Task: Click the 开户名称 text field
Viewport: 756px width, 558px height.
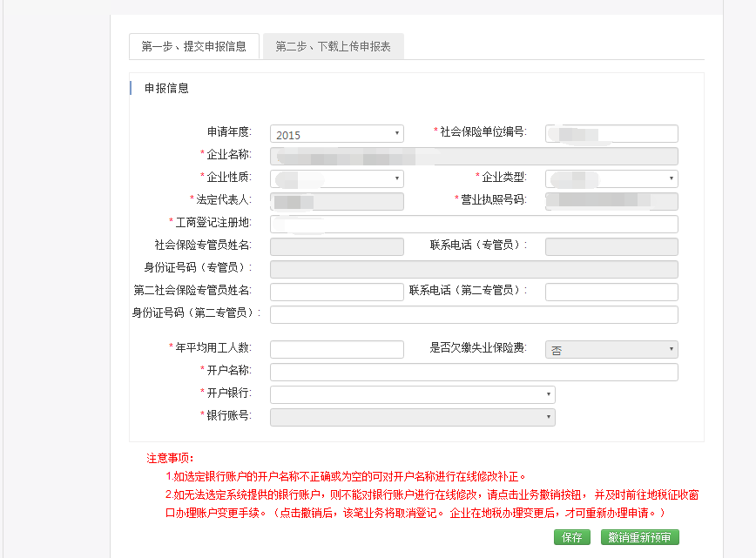Action: [x=474, y=373]
